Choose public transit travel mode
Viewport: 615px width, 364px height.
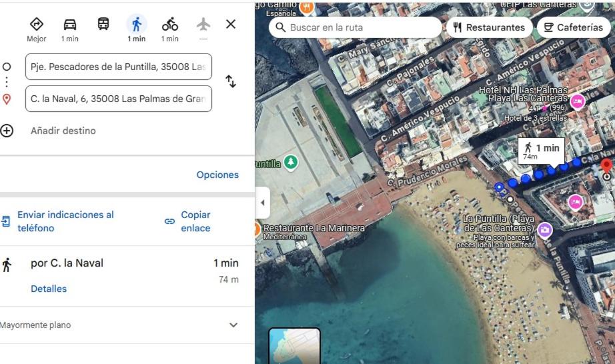coord(103,25)
